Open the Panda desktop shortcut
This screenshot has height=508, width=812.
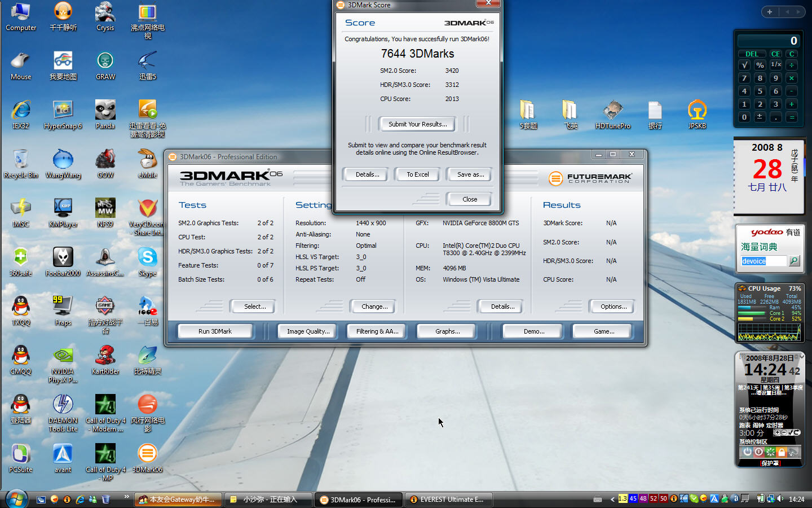105,115
